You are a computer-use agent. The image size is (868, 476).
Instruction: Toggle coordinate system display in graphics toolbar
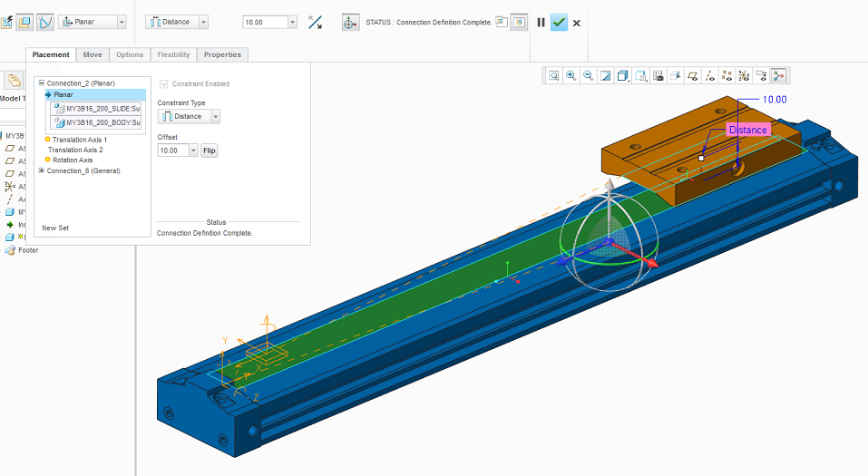[744, 76]
